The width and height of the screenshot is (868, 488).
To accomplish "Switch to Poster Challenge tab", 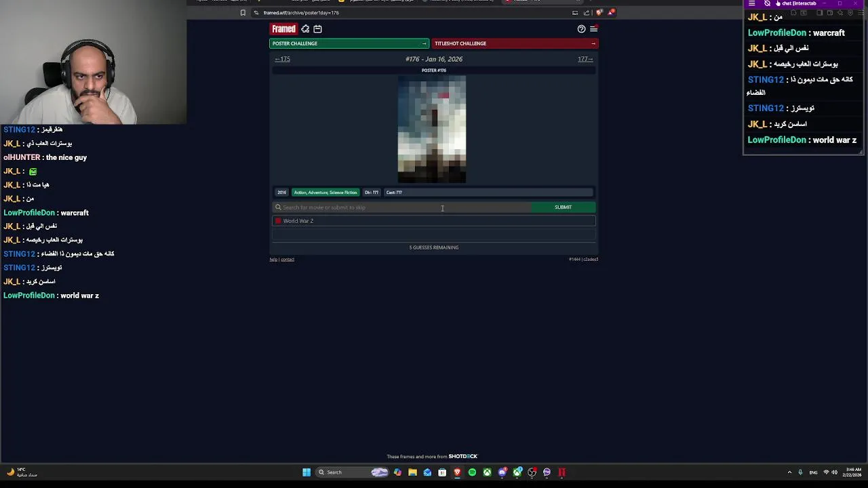I will 349,43.
